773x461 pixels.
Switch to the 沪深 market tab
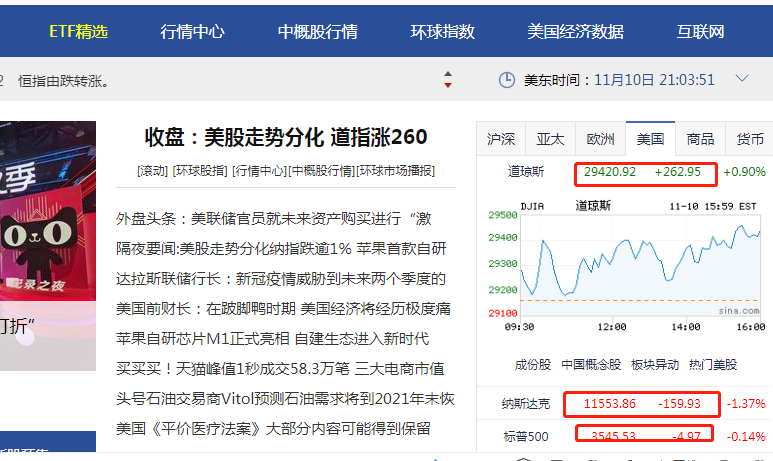coord(501,139)
